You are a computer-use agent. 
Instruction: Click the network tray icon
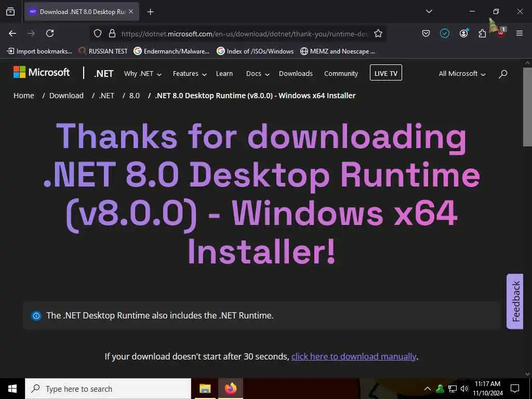tap(453, 389)
